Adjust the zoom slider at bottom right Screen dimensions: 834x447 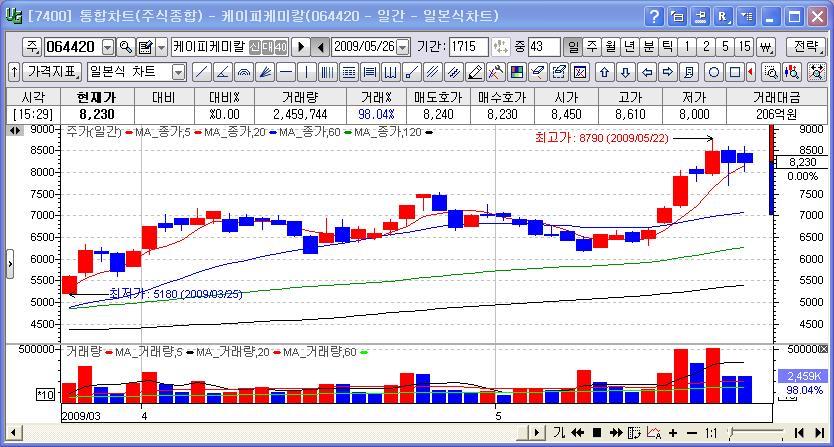[x=756, y=432]
